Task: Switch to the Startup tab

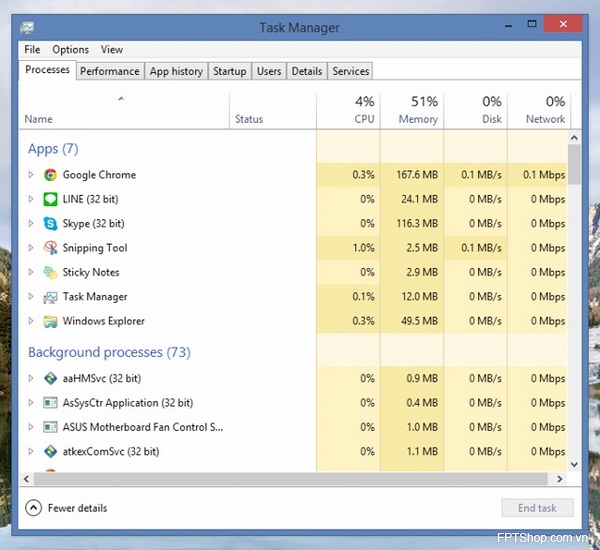Action: (230, 71)
